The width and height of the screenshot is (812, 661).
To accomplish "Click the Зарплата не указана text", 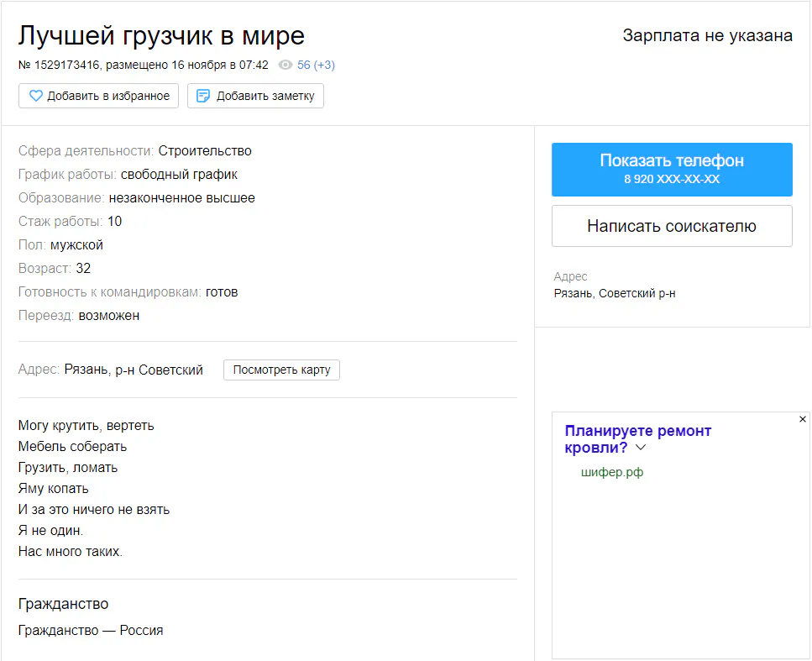I will (x=707, y=35).
